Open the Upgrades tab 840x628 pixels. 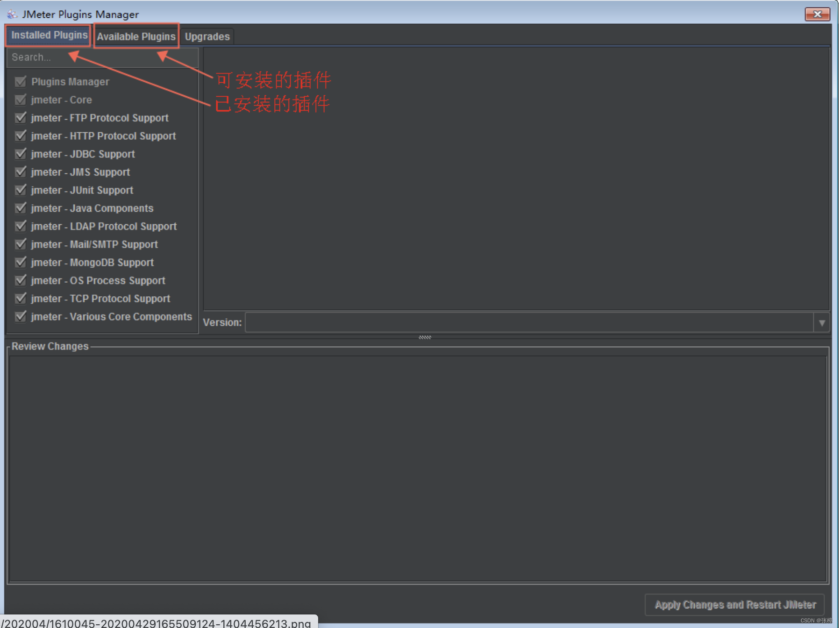pos(207,36)
